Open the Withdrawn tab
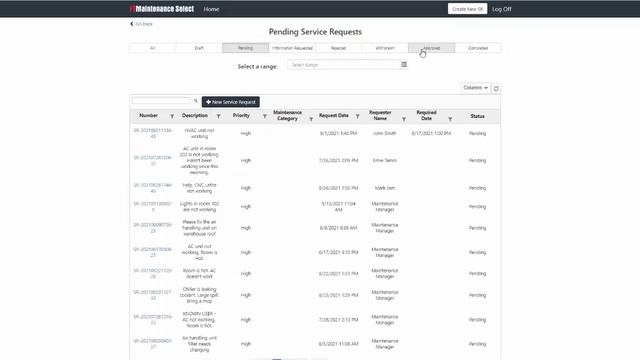 coord(385,48)
